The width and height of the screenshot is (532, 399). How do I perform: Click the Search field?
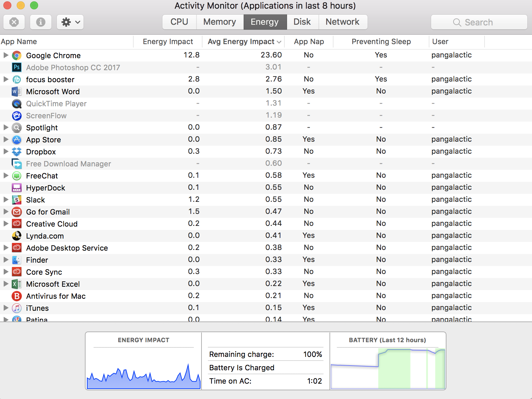(x=479, y=22)
